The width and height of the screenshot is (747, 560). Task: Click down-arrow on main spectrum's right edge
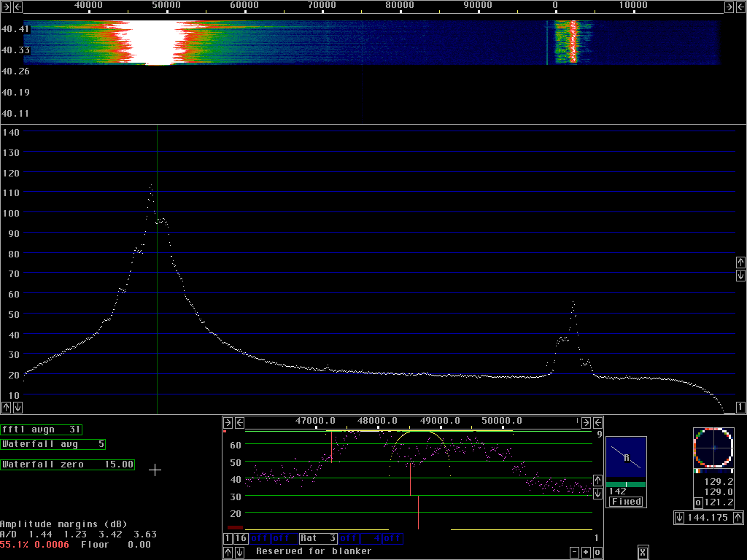[x=740, y=275]
